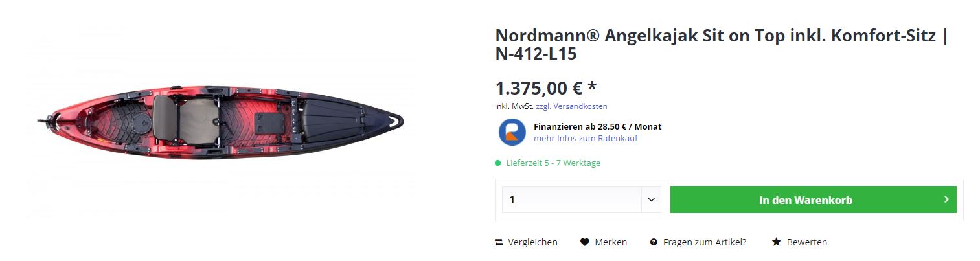
Task: Click the Bewerten text label
Action: 806,242
